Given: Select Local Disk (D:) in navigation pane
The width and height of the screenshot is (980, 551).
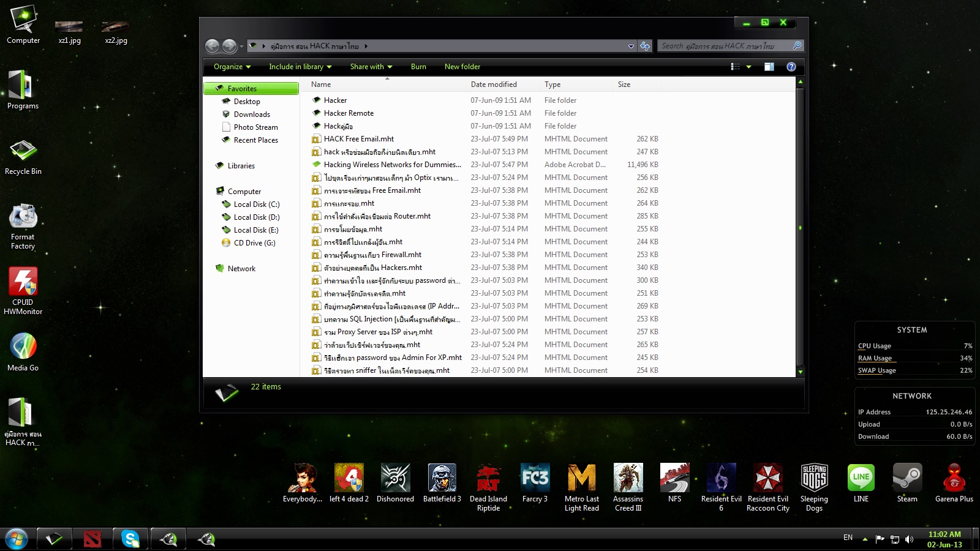Looking at the screenshot, I should [x=256, y=217].
